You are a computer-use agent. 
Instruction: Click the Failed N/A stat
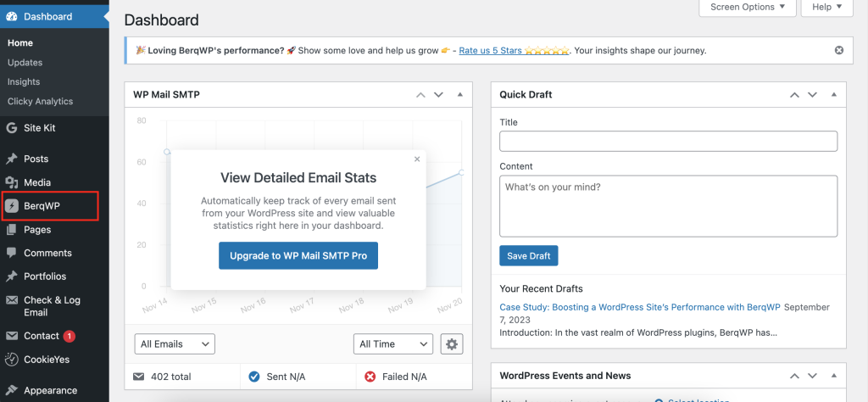tap(396, 377)
